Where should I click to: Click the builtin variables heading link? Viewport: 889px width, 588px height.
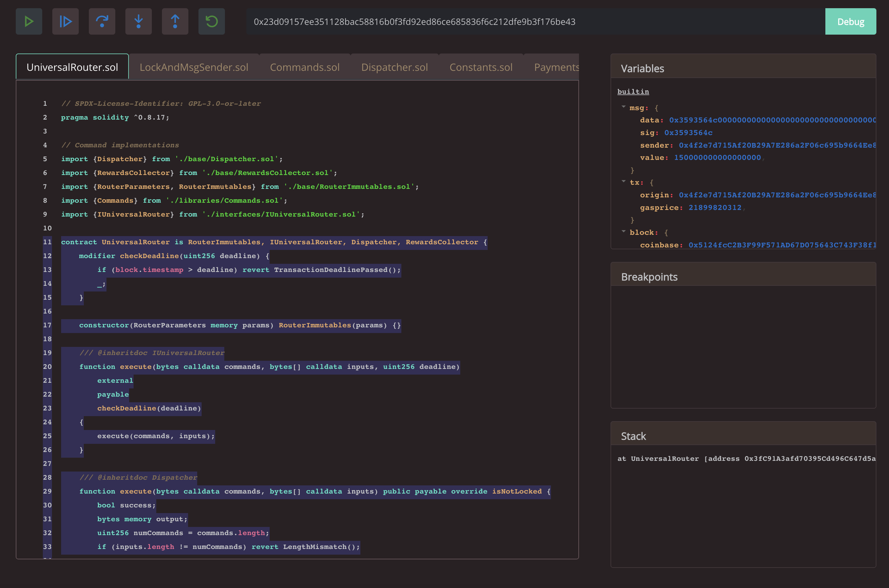click(x=633, y=92)
